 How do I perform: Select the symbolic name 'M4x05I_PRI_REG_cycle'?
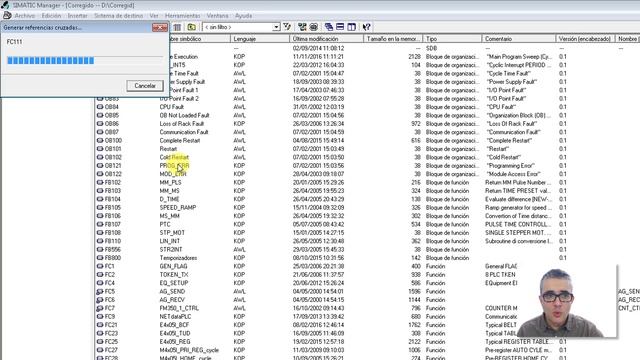(x=189, y=350)
